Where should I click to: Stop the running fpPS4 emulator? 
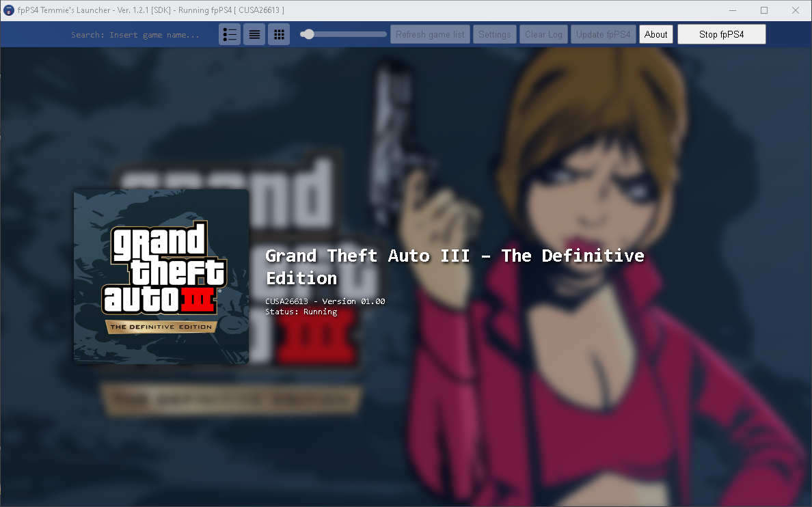click(721, 33)
